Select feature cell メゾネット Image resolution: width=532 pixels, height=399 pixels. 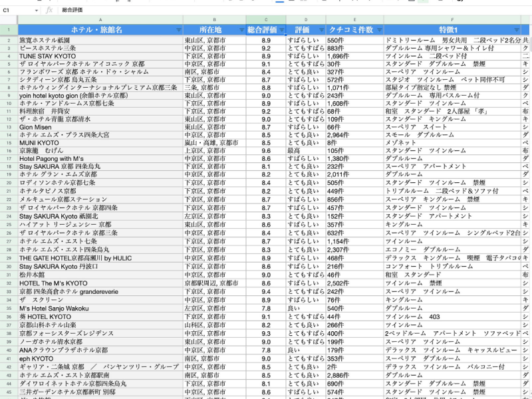coord(452,143)
